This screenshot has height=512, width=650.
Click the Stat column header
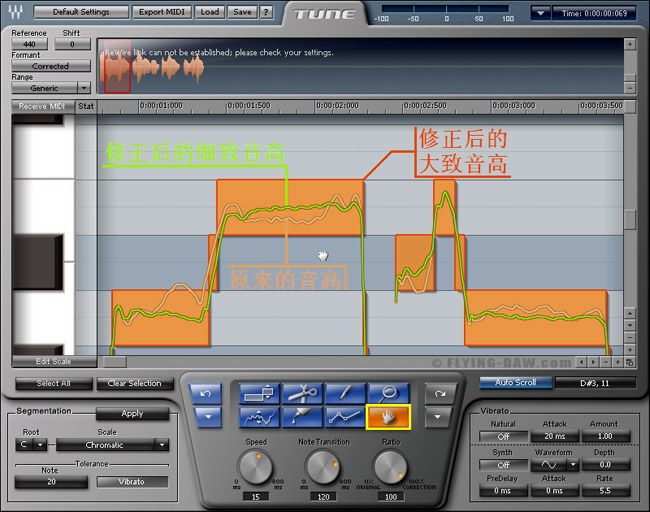click(x=86, y=106)
